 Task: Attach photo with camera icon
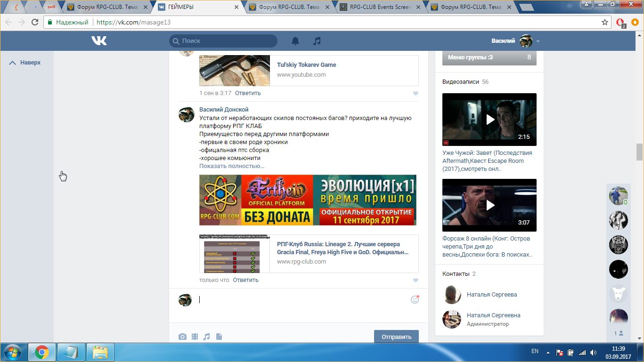click(x=182, y=337)
